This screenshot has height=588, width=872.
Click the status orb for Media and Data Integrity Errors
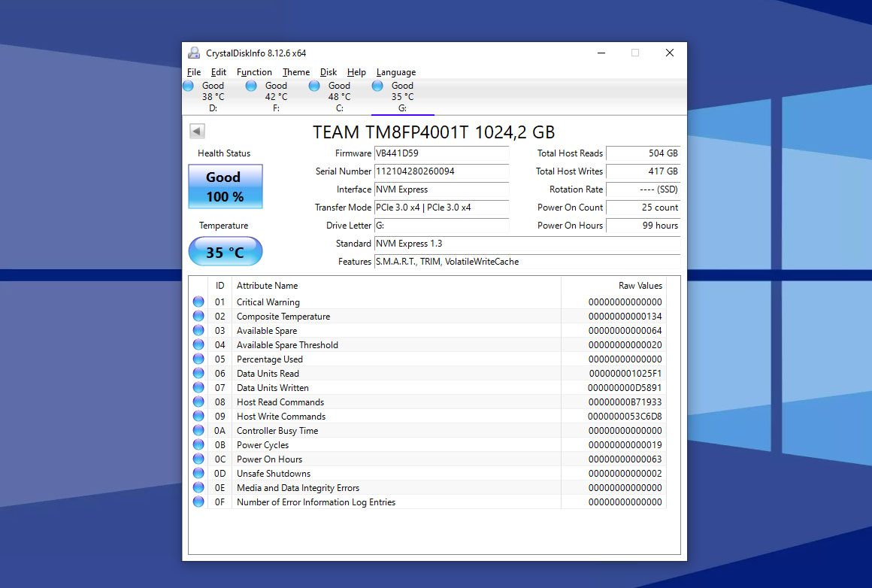click(x=198, y=487)
